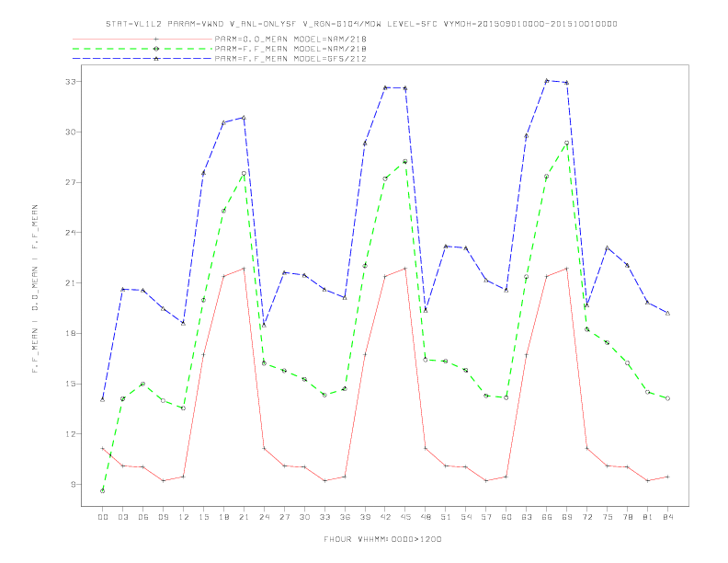728x563 pixels.
Task: Click the x-axis tick label 15
Action: coord(203,517)
